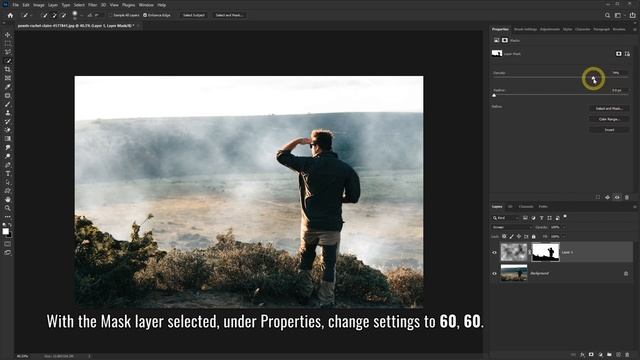Choose Add to selection brush mode
Viewport: 640px width, 360px height.
[54, 15]
